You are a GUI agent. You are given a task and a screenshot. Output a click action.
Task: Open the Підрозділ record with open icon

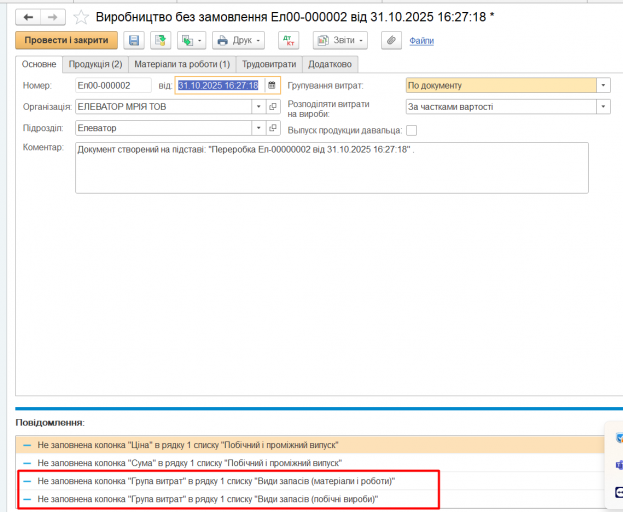(x=273, y=128)
